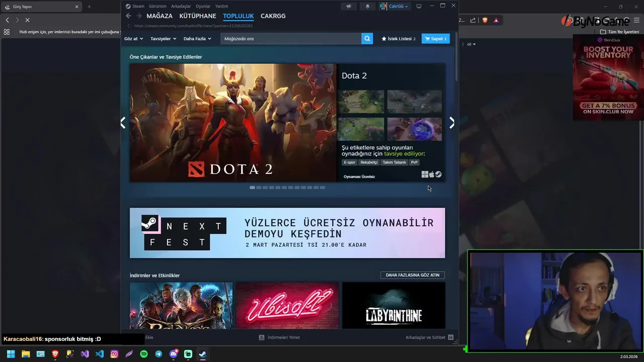
Task: Click the Takım Tabanlı tag
Action: [x=394, y=162]
